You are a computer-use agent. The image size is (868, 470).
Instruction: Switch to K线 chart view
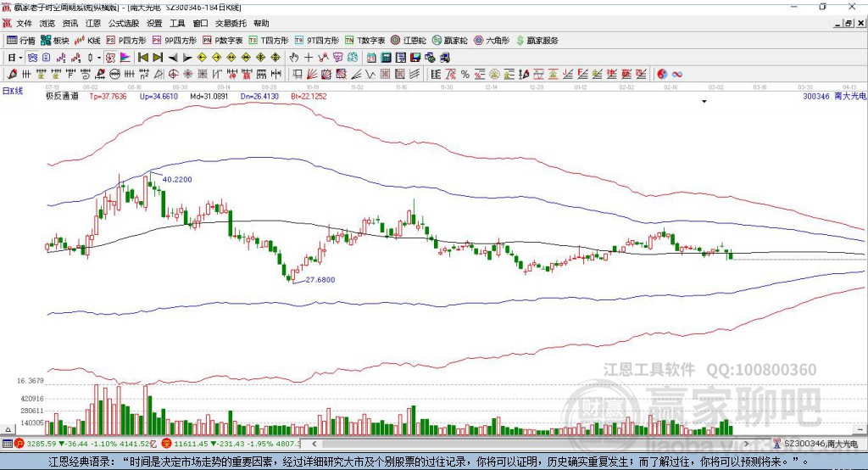87,41
